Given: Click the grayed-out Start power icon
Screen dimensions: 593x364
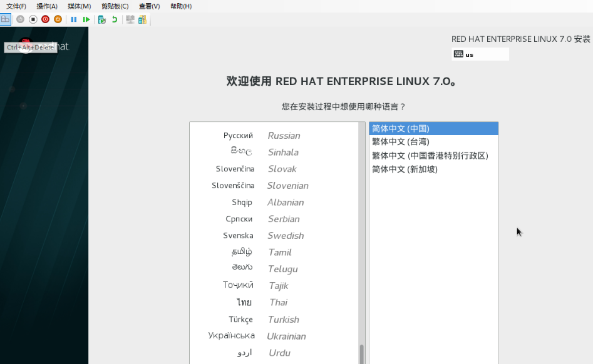Looking at the screenshot, I should [20, 19].
